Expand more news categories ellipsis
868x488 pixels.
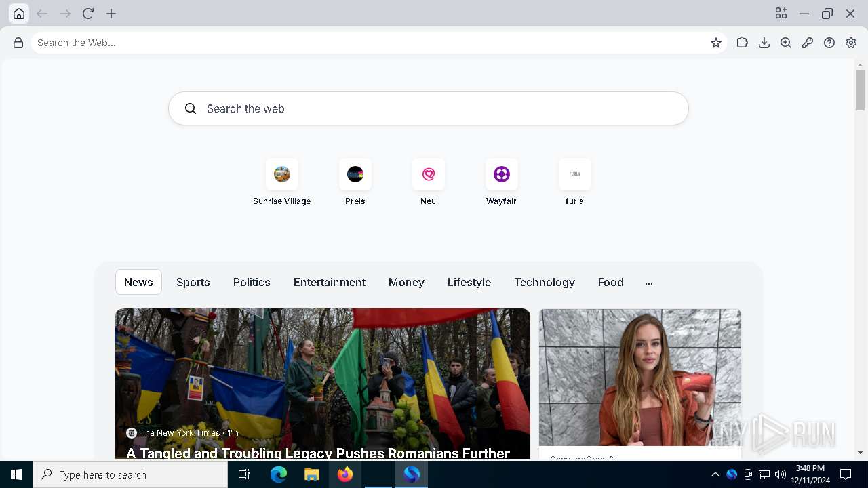coord(649,283)
